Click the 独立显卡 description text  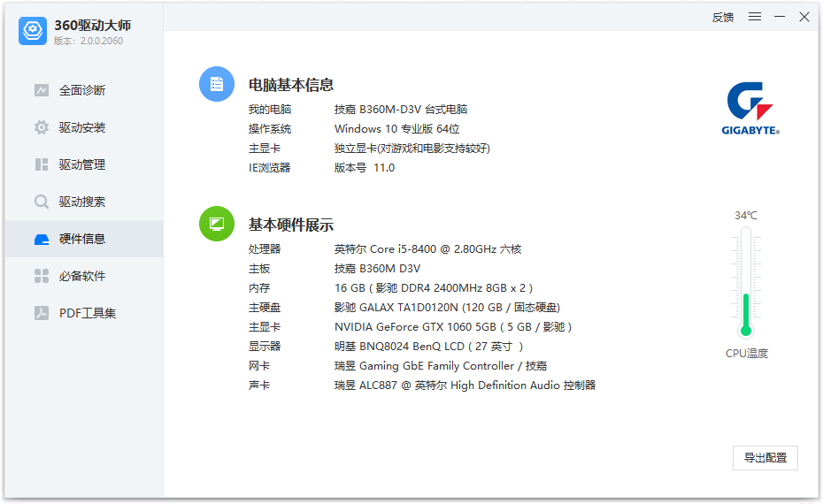tap(412, 149)
